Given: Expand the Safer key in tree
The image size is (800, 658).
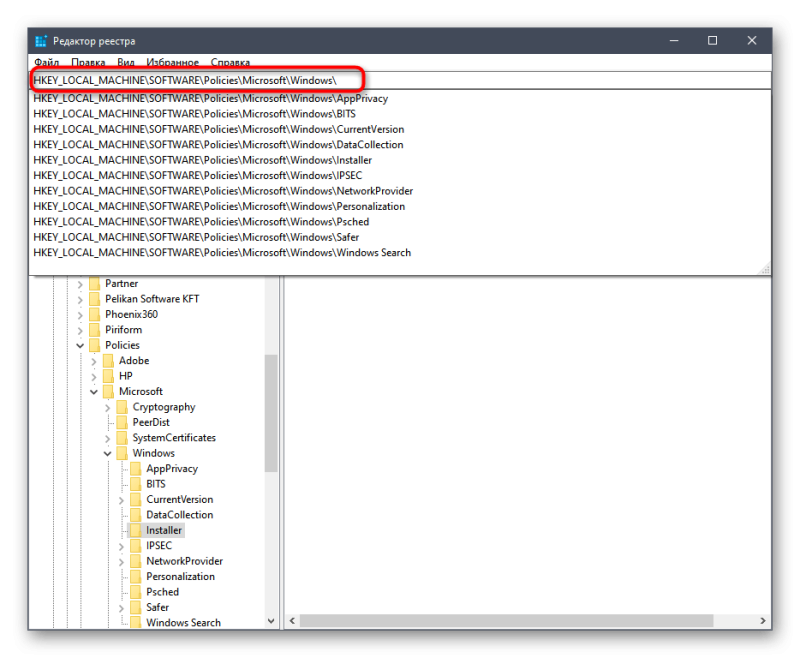Looking at the screenshot, I should (x=121, y=608).
